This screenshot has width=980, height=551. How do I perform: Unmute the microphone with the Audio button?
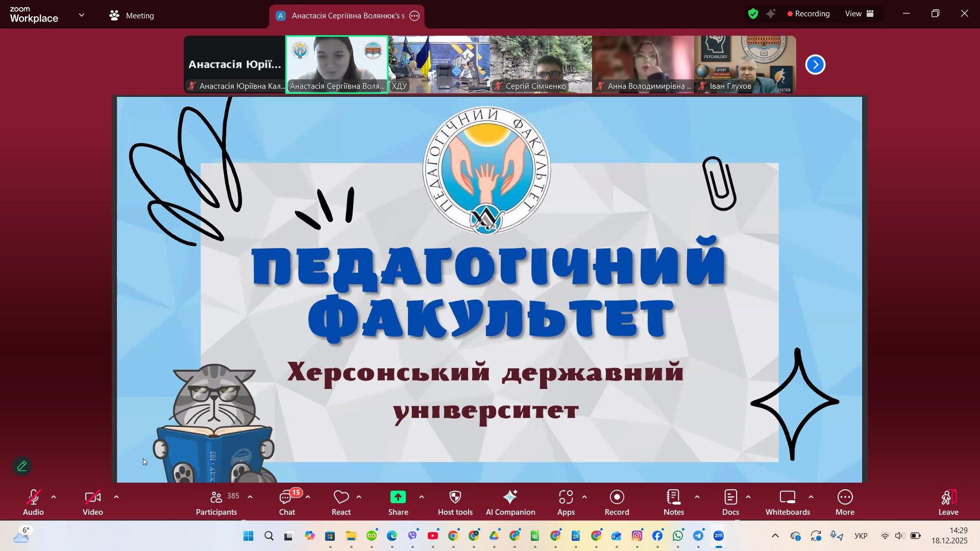tap(34, 503)
